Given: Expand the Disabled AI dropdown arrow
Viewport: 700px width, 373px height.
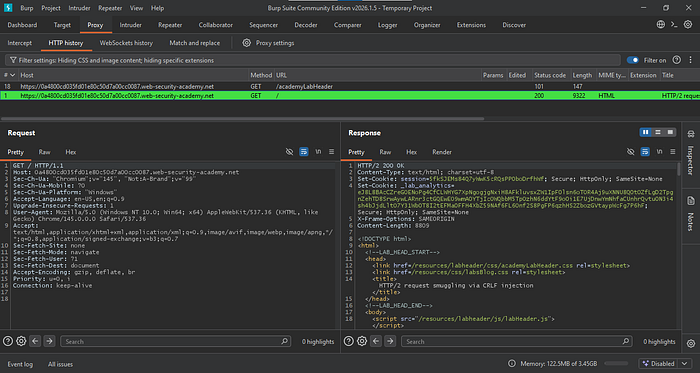Looking at the screenshot, I should coord(685,364).
